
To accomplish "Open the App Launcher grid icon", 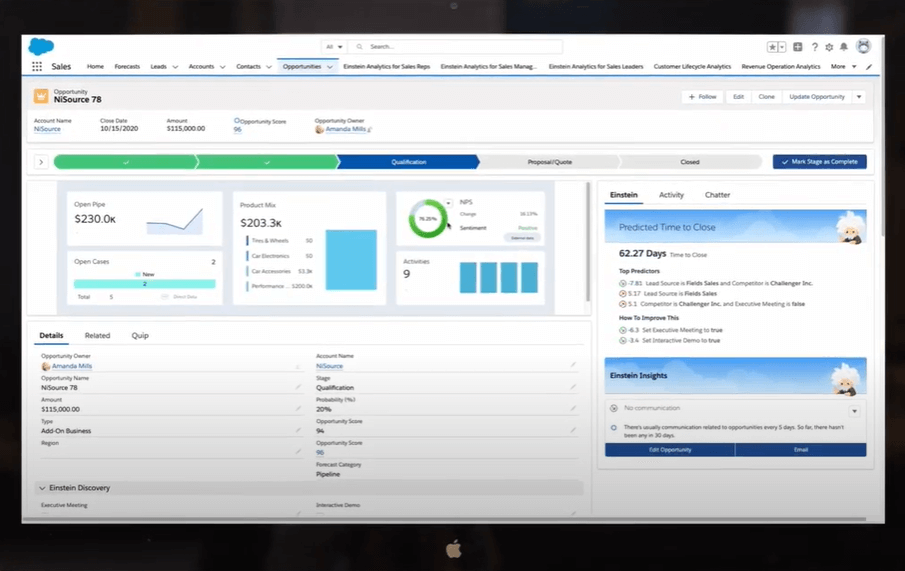I will point(37,66).
